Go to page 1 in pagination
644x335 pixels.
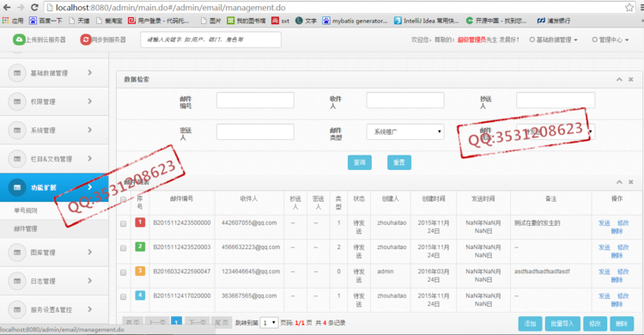pos(177,323)
